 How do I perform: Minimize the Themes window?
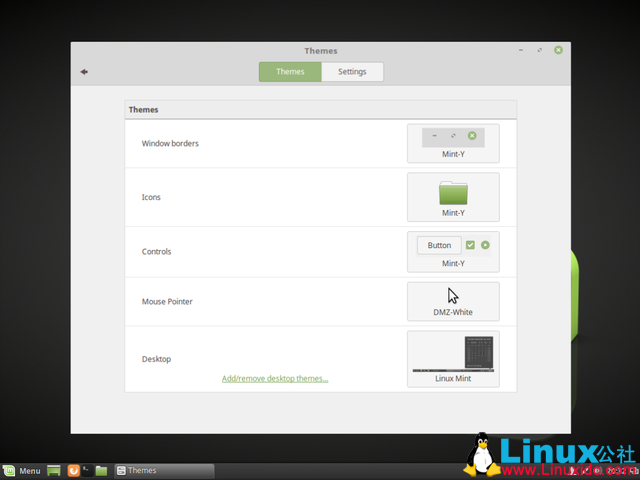pos(521,50)
